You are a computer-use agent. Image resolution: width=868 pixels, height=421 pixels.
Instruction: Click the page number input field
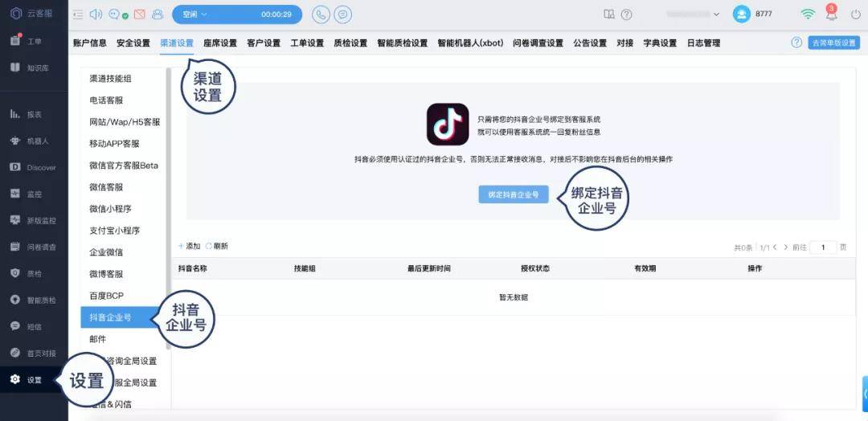point(823,247)
